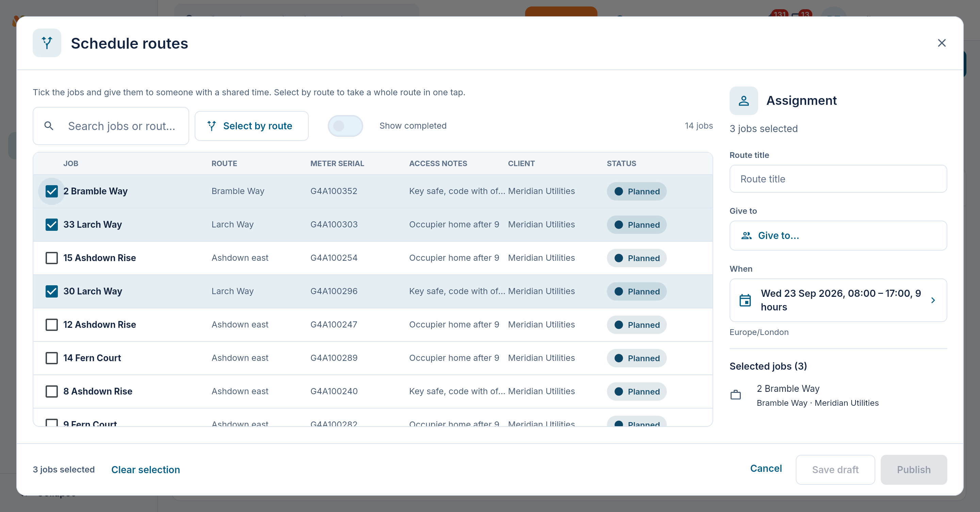Expand the When date chevron
The width and height of the screenshot is (980, 512).
pyautogui.click(x=933, y=300)
